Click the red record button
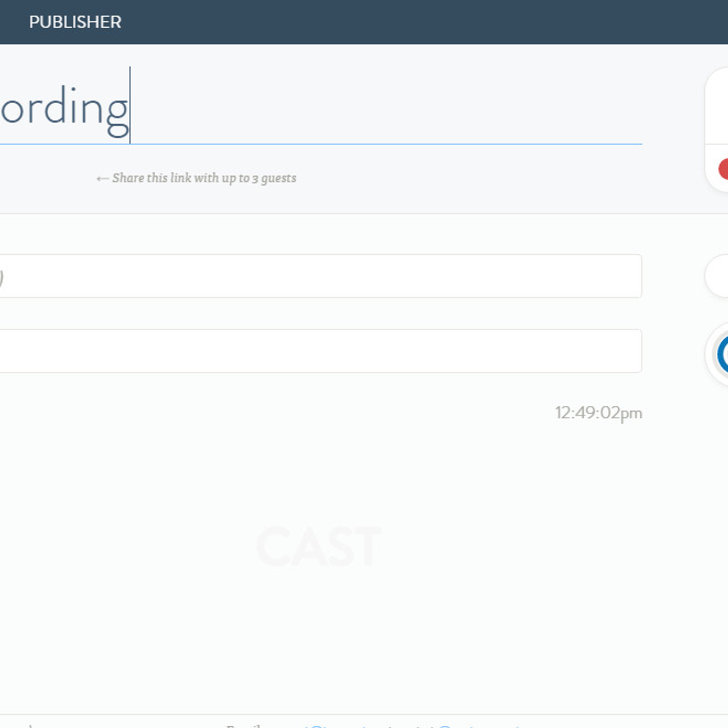 (x=723, y=169)
